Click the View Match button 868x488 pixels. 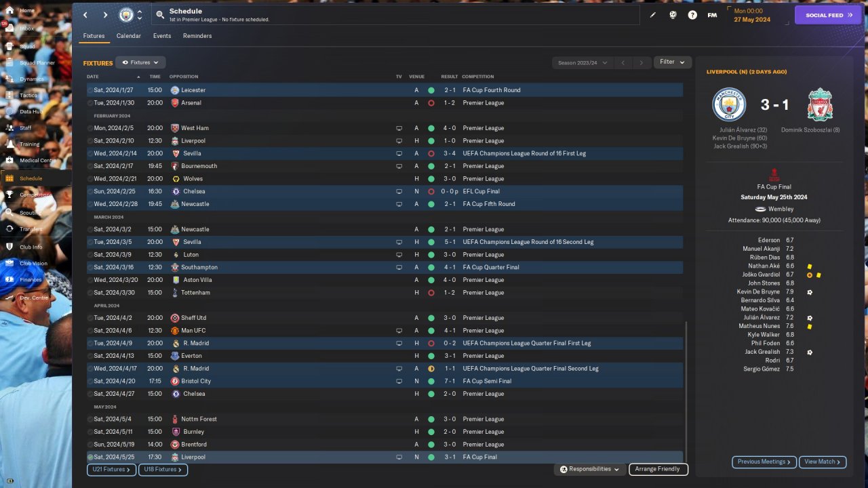(823, 462)
